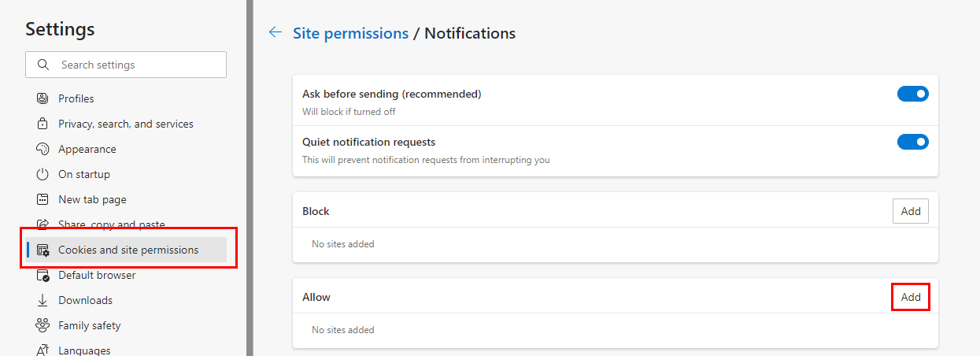The image size is (980, 356).
Task: Click the Downloads arrow icon
Action: [x=43, y=300]
